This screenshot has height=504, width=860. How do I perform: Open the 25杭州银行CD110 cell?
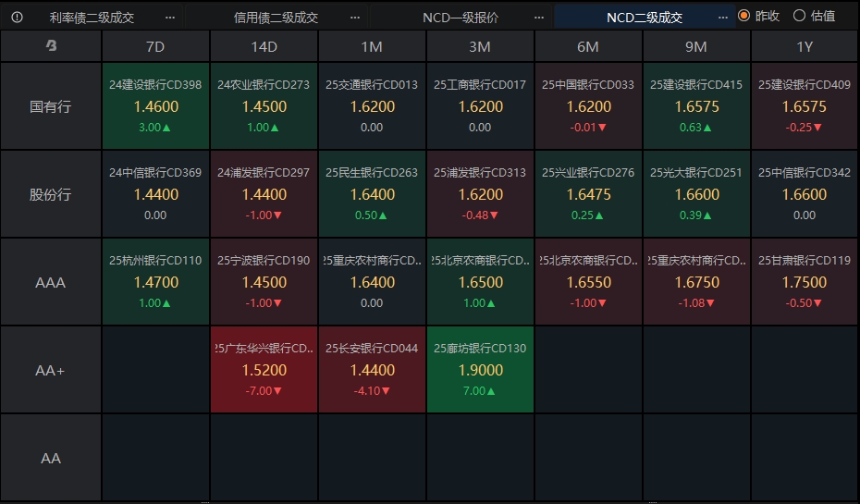155,281
